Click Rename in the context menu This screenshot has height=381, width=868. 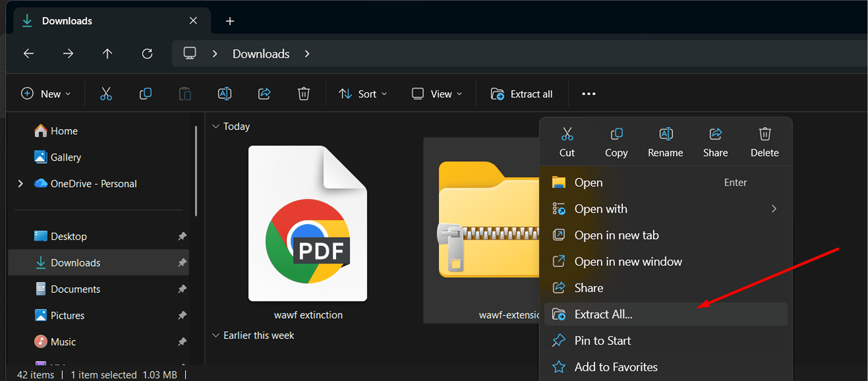(x=665, y=142)
